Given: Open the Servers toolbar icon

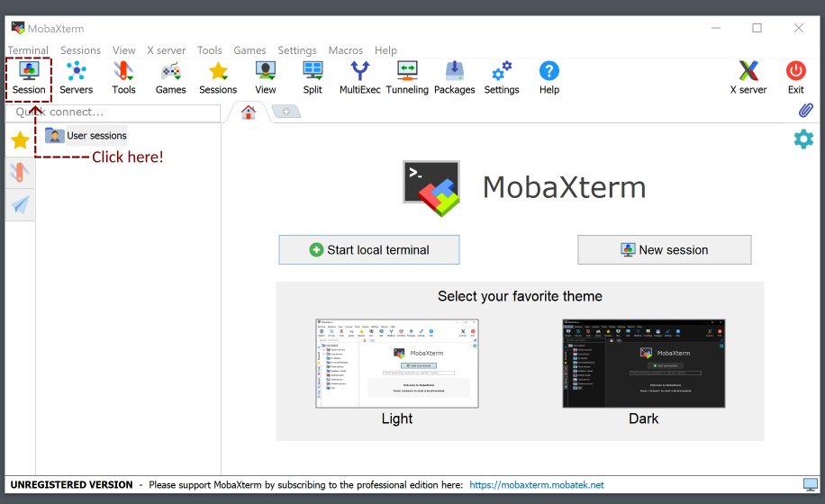Looking at the screenshot, I should click(x=77, y=77).
